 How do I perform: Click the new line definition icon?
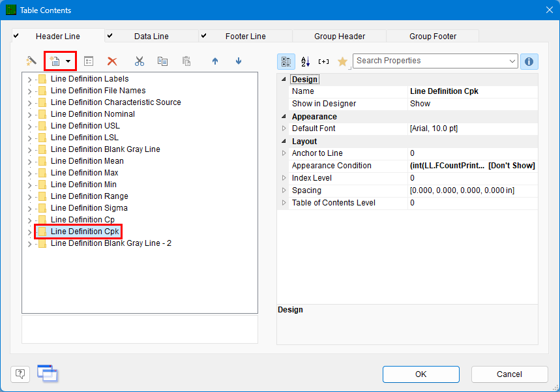click(55, 61)
